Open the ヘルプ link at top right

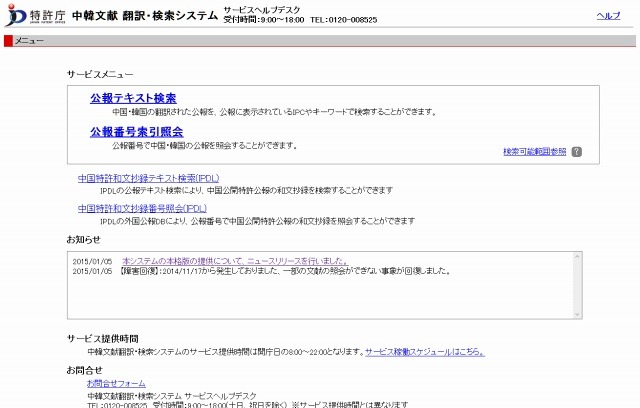[608, 16]
